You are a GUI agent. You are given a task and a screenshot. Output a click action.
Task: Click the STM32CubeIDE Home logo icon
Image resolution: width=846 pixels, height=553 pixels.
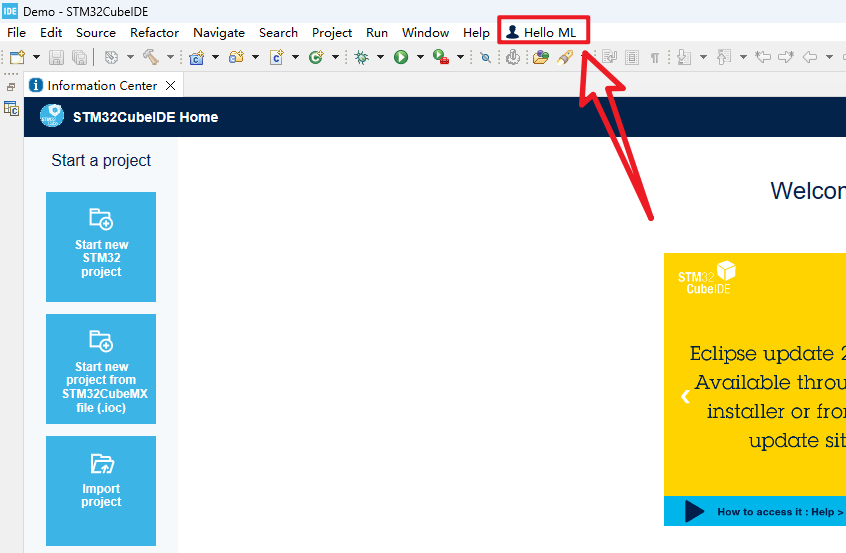[52, 116]
